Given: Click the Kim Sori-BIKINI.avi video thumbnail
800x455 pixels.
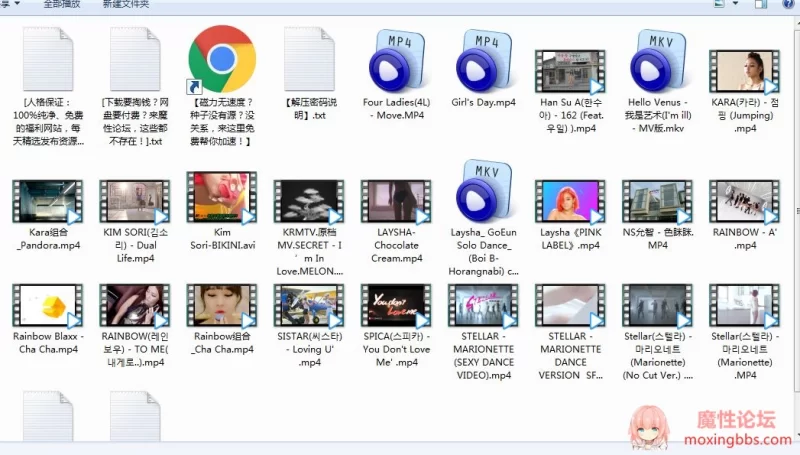Looking at the screenshot, I should (x=222, y=197).
